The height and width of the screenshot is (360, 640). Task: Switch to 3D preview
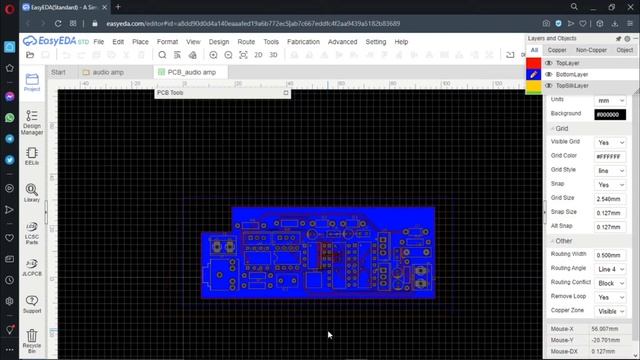tap(273, 55)
